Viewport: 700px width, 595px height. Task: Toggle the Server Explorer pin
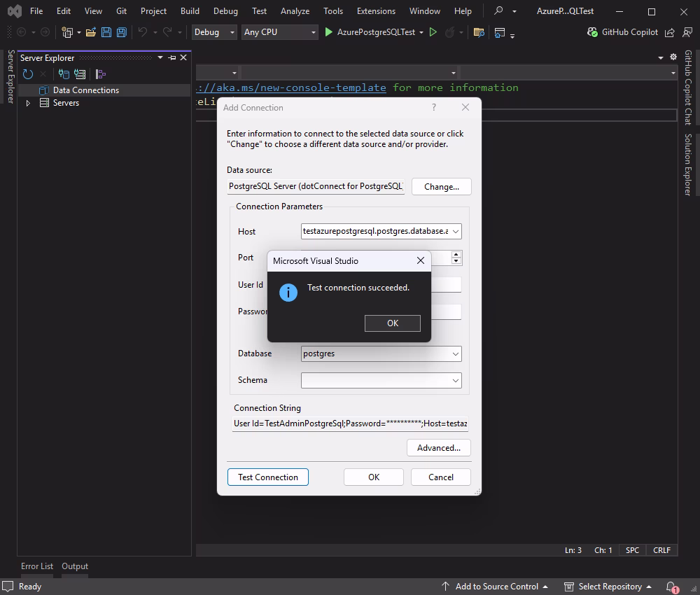(x=171, y=57)
